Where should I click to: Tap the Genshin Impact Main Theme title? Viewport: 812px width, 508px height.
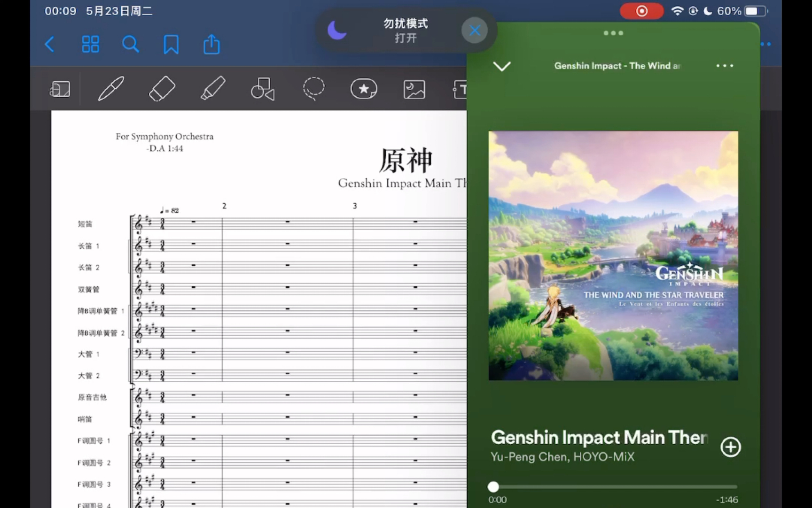click(x=599, y=438)
